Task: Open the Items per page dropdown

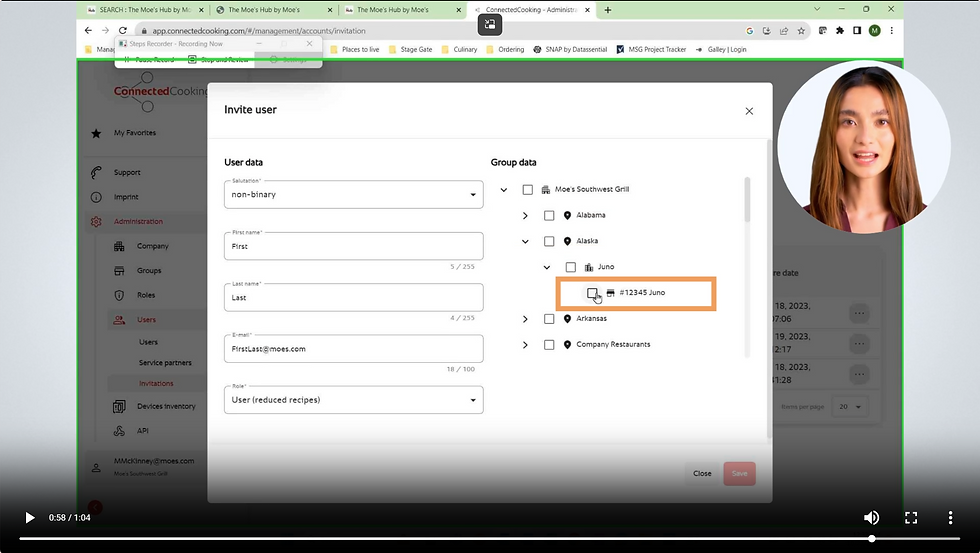Action: point(850,407)
